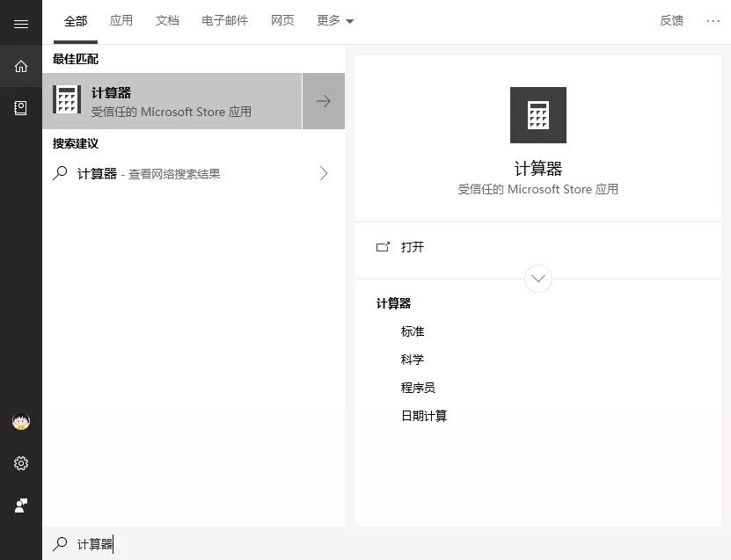Open the three-dot more options menu
The image size is (731, 560).
point(713,21)
